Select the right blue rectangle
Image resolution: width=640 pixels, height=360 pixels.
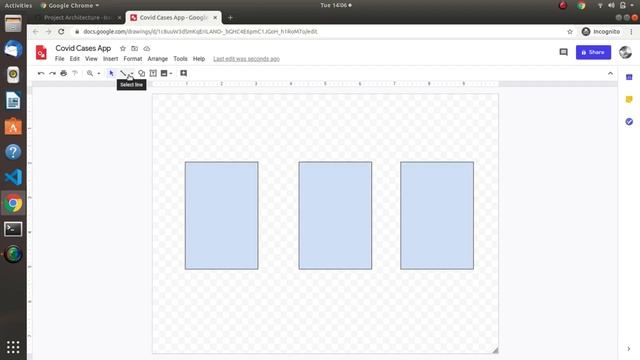click(437, 216)
